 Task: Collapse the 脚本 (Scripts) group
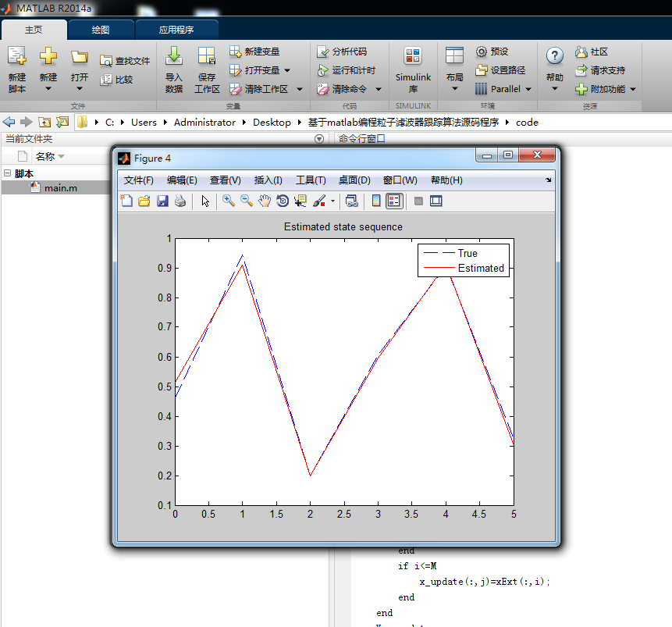point(7,173)
